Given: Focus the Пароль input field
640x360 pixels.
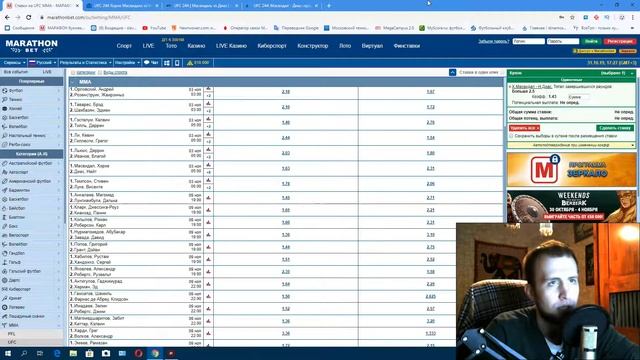Looking at the screenshot, I should click(563, 41).
